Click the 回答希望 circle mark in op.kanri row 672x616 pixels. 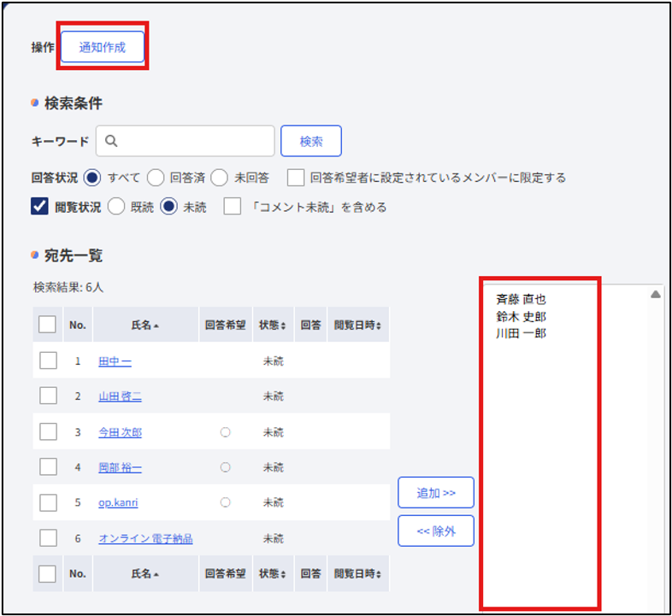226,502
